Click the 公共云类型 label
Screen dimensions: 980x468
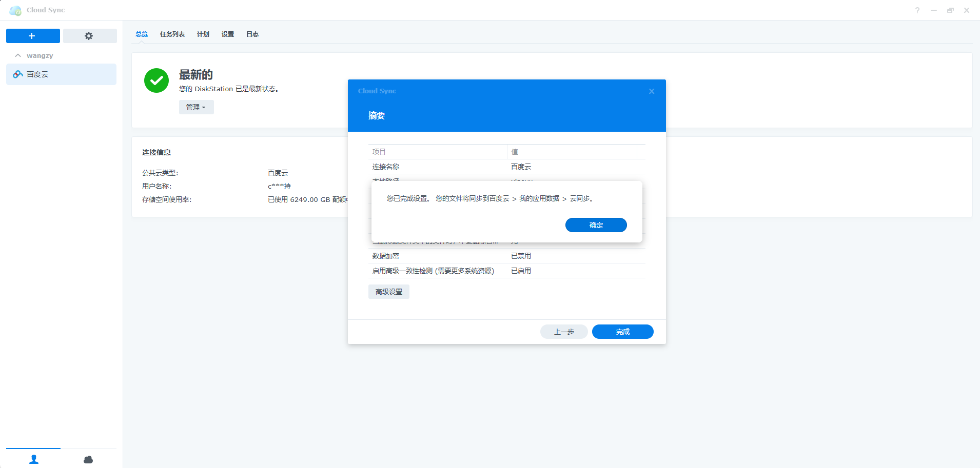coord(160,173)
